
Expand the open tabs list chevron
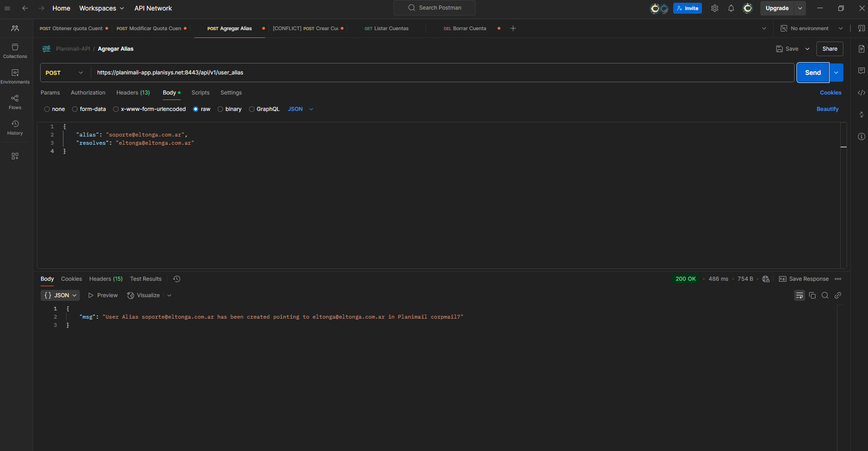(764, 28)
